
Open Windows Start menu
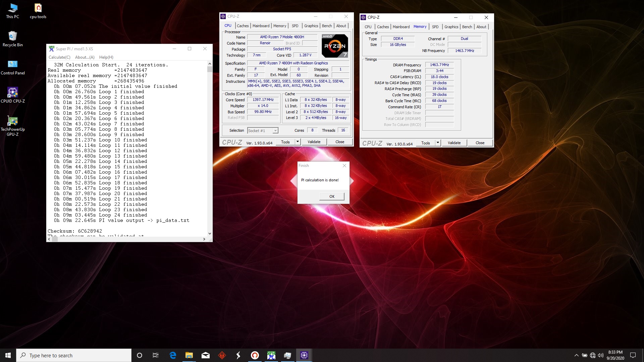pos(8,355)
